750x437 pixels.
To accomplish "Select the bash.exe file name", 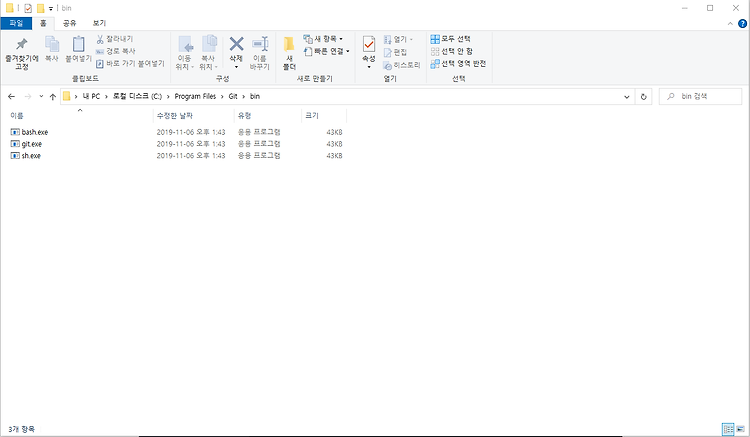I will coord(35,132).
